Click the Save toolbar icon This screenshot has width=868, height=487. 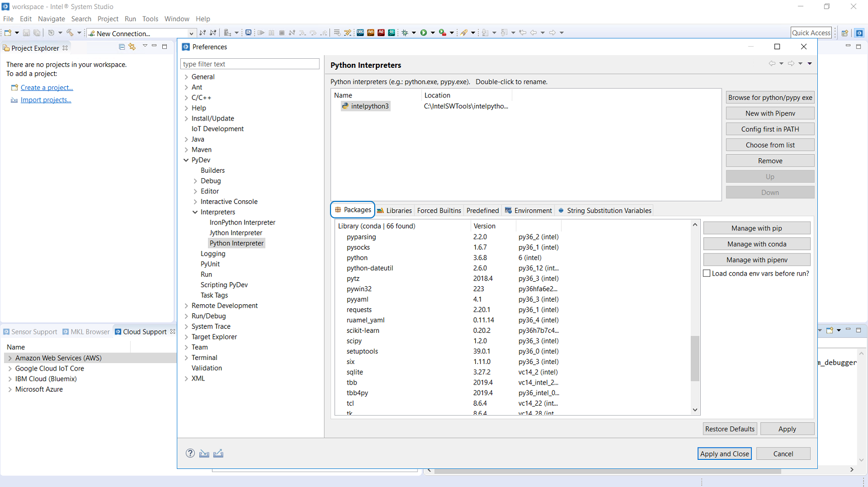pos(26,33)
